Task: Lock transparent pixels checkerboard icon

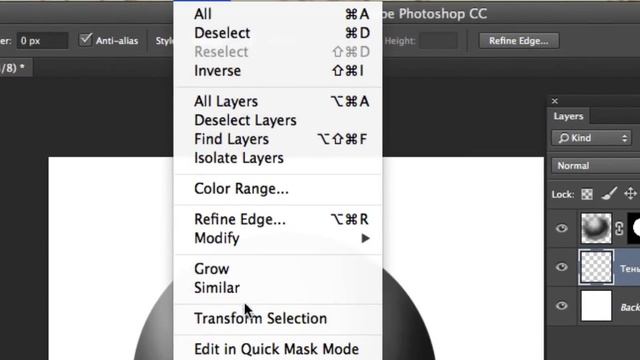Action: (587, 194)
